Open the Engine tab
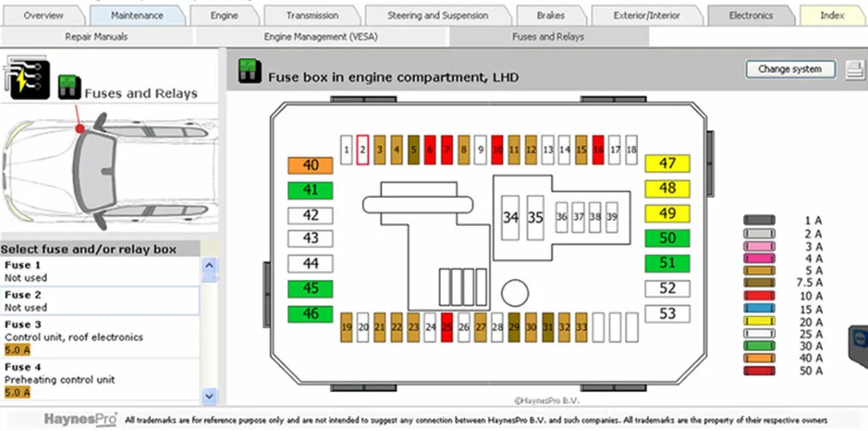This screenshot has width=868, height=431. click(x=224, y=16)
